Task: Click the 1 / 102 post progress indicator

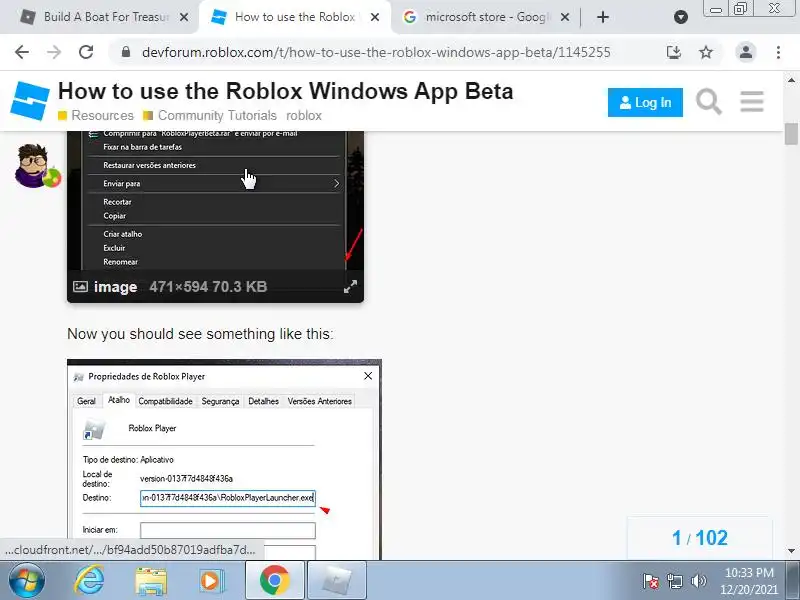Action: [699, 538]
